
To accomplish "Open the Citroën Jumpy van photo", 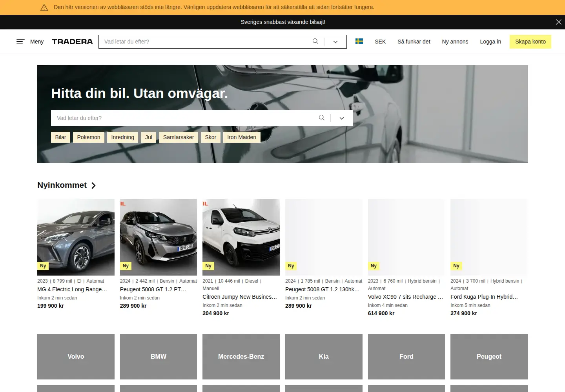I will pos(241,237).
